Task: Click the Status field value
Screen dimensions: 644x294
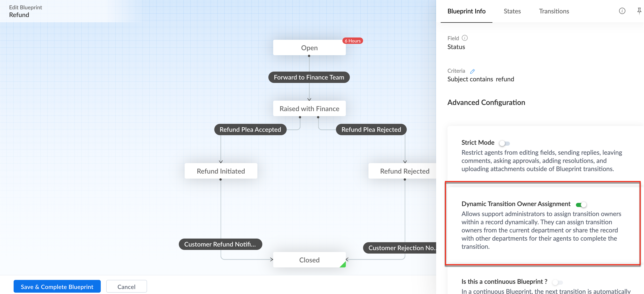Action: [x=456, y=47]
